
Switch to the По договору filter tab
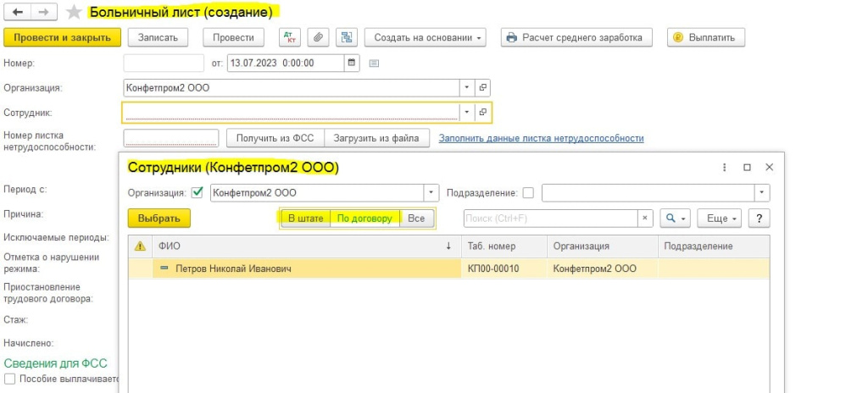pos(364,219)
